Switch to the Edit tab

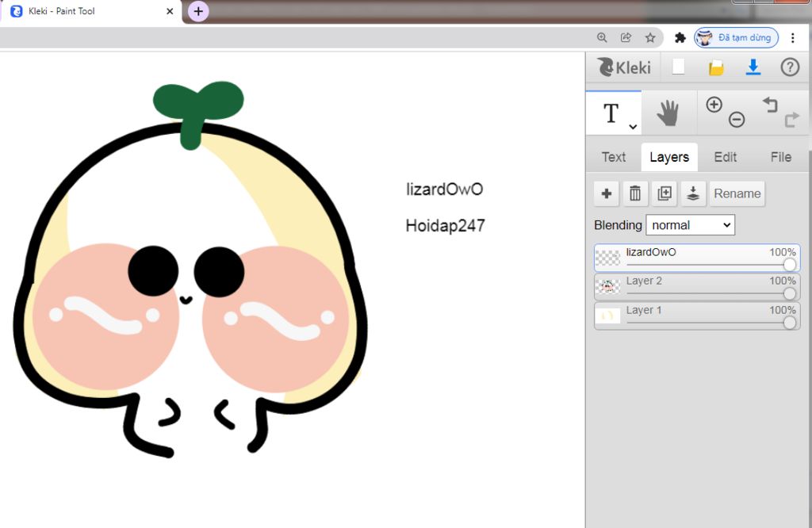(725, 157)
